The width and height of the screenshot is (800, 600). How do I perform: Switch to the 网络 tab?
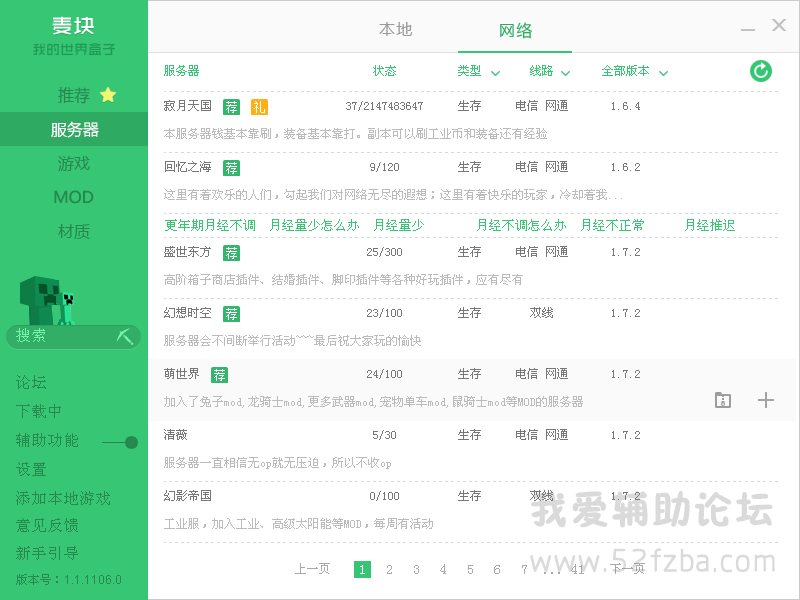tap(515, 31)
